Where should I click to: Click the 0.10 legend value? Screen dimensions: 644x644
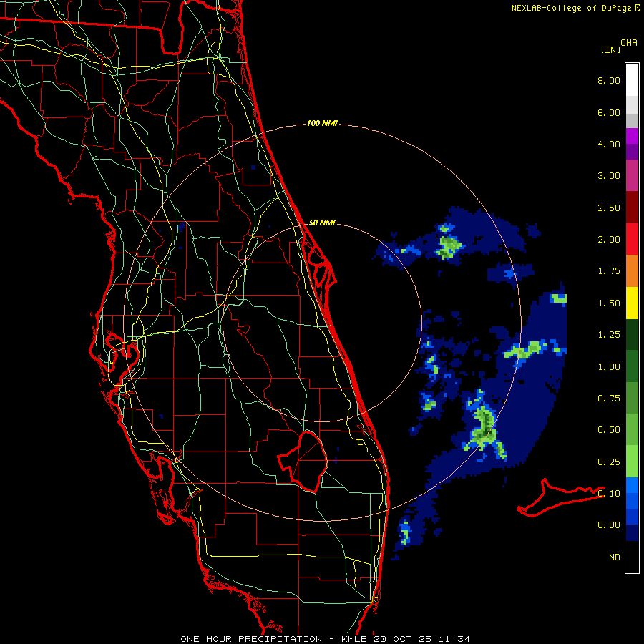tap(609, 494)
